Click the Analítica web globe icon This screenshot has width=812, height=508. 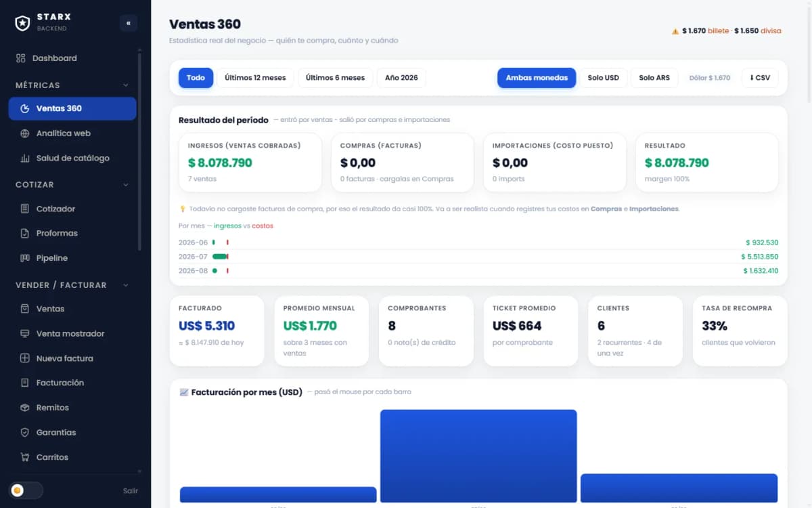(x=25, y=133)
